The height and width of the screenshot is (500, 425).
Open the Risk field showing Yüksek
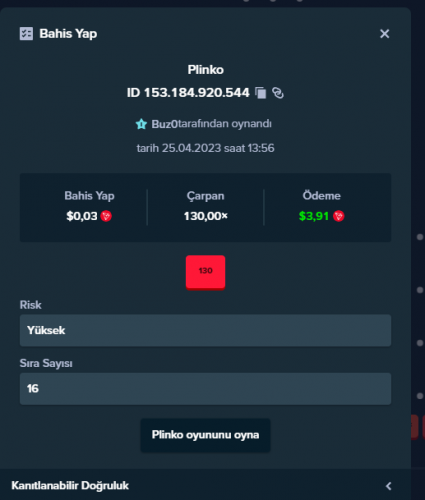tap(205, 330)
